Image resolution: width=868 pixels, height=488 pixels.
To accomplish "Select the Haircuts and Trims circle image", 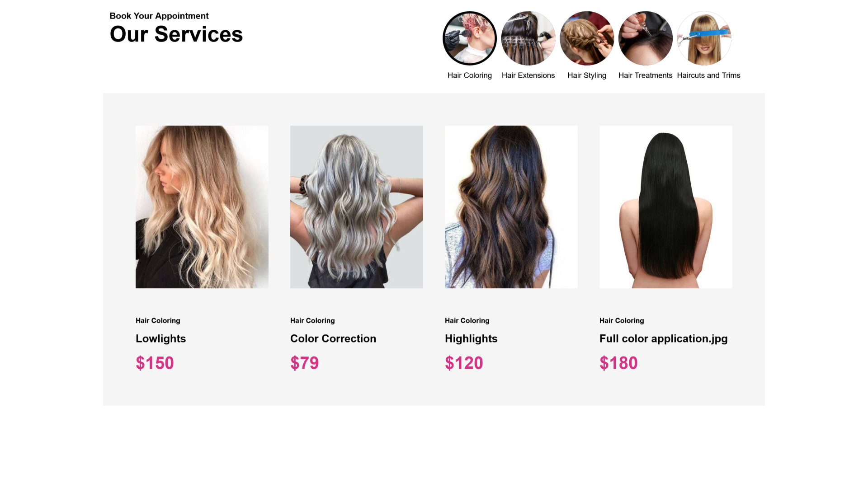I will (x=704, y=38).
